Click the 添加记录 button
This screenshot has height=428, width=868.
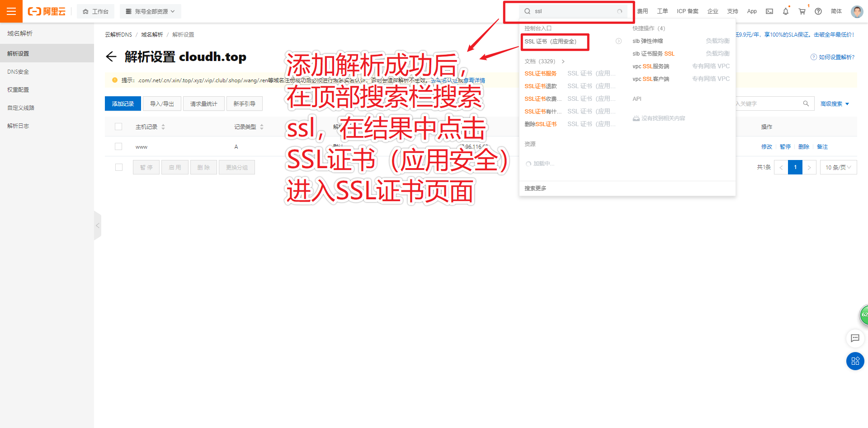(123, 103)
